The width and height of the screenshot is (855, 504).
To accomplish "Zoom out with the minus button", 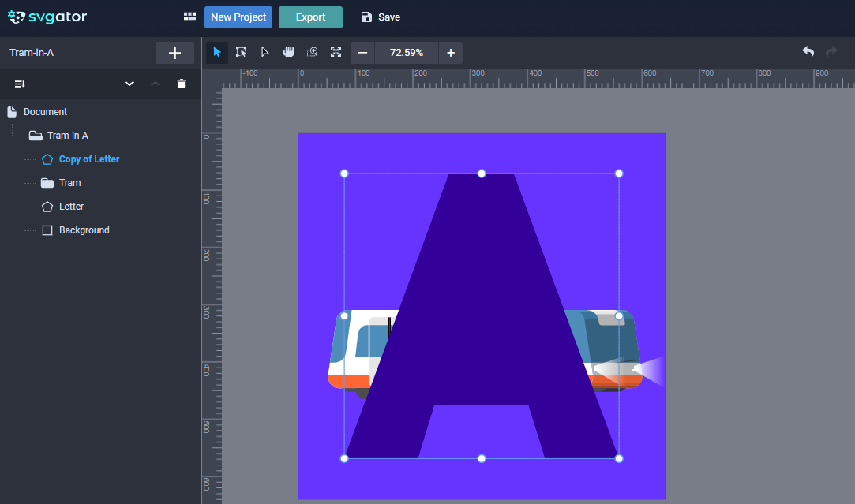I will pyautogui.click(x=362, y=53).
